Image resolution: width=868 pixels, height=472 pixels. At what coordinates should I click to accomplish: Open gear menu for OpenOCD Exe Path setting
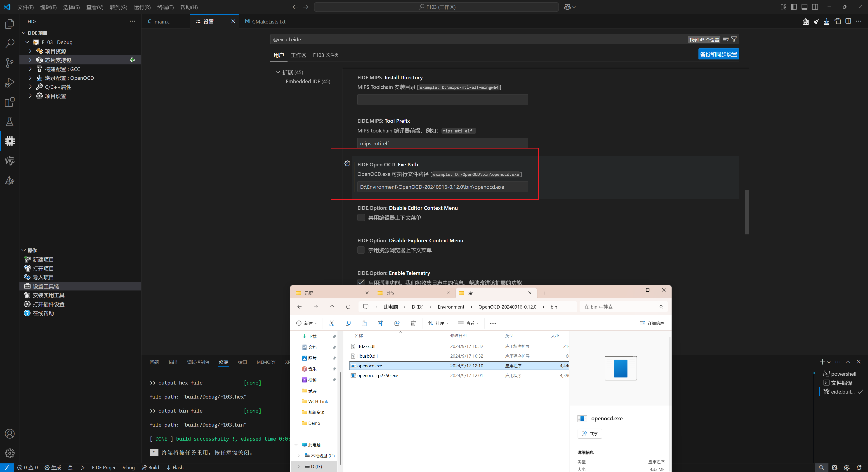pyautogui.click(x=347, y=163)
